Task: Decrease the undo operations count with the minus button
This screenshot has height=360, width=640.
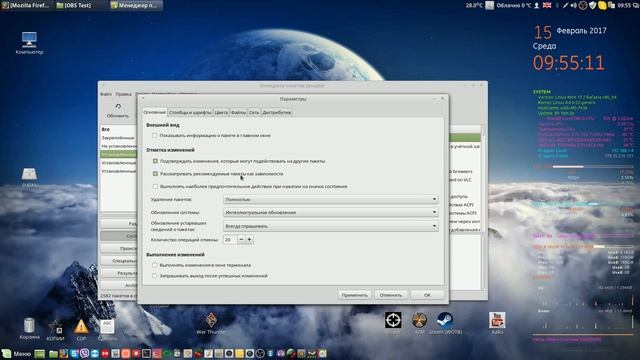Action: point(241,240)
